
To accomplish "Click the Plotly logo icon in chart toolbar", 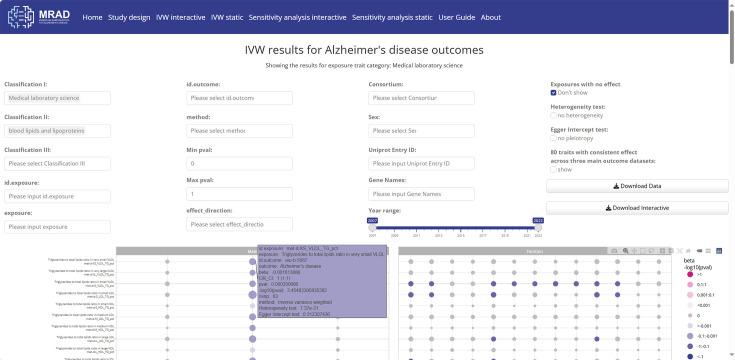I will pos(720,251).
